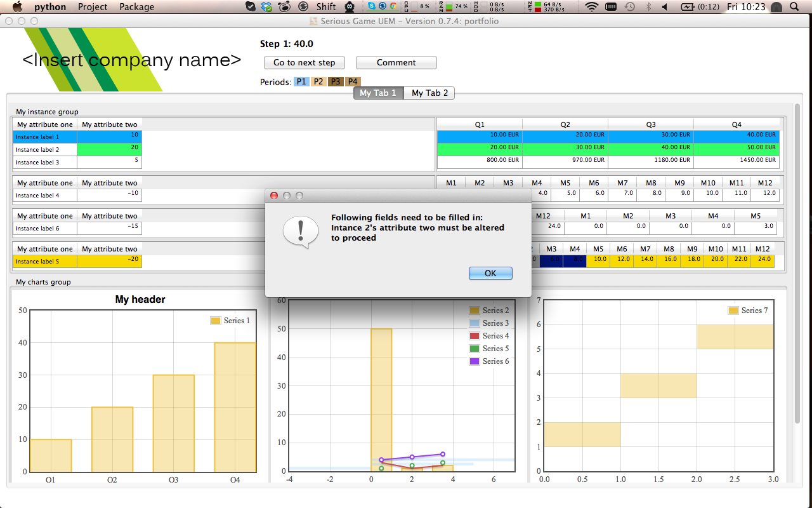812x508 pixels.
Task: Select the P3 period swatch
Action: coord(336,82)
